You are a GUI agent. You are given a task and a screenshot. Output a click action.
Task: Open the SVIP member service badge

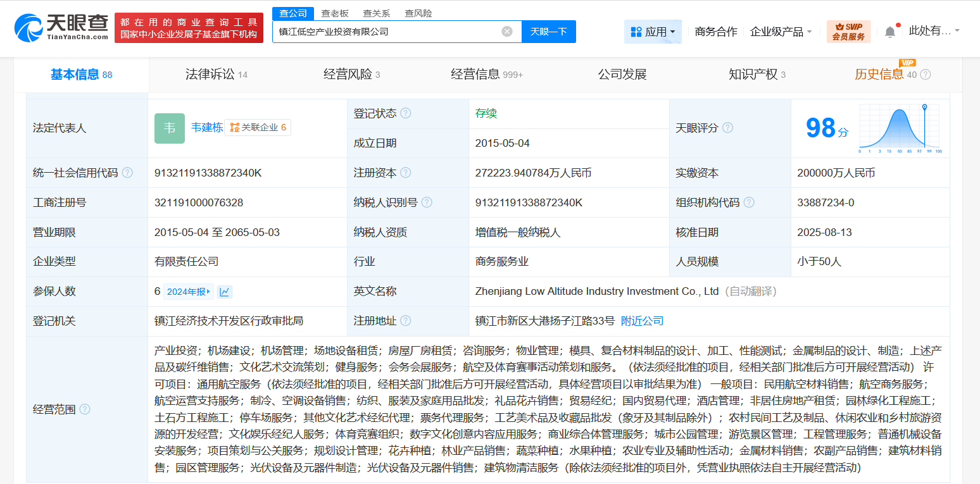[848, 32]
